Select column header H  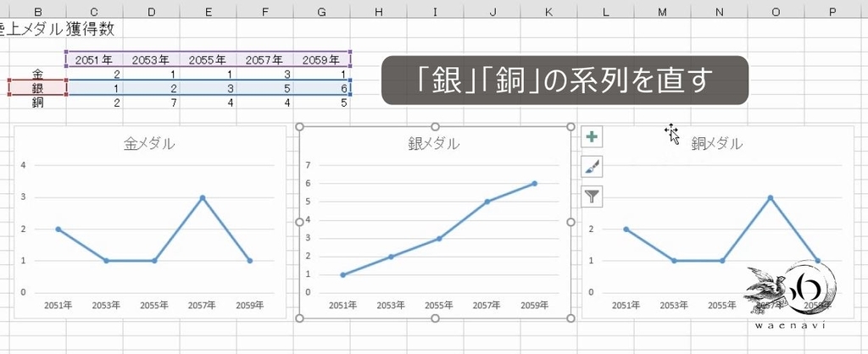pyautogui.click(x=379, y=12)
